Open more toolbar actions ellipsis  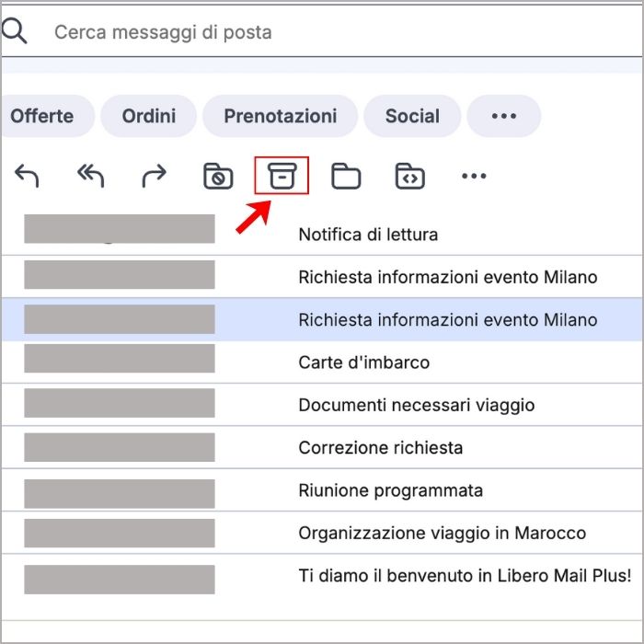(x=474, y=177)
